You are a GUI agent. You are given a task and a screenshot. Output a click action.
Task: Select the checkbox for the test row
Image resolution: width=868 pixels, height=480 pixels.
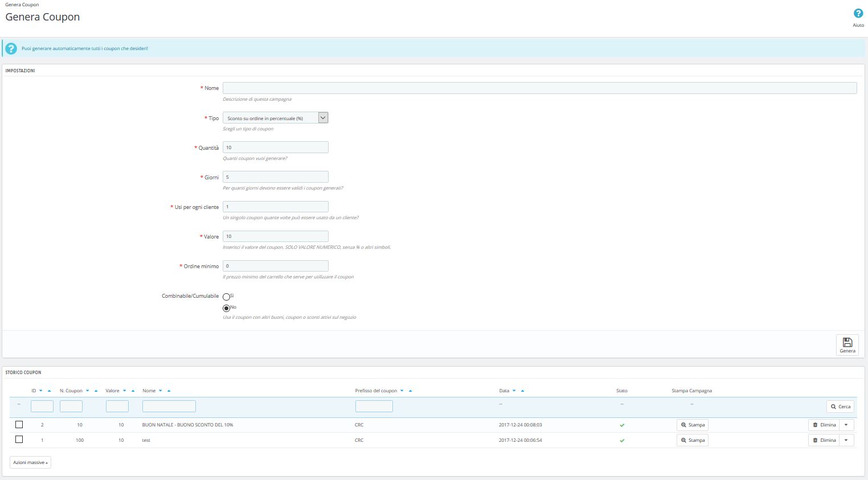(19, 440)
